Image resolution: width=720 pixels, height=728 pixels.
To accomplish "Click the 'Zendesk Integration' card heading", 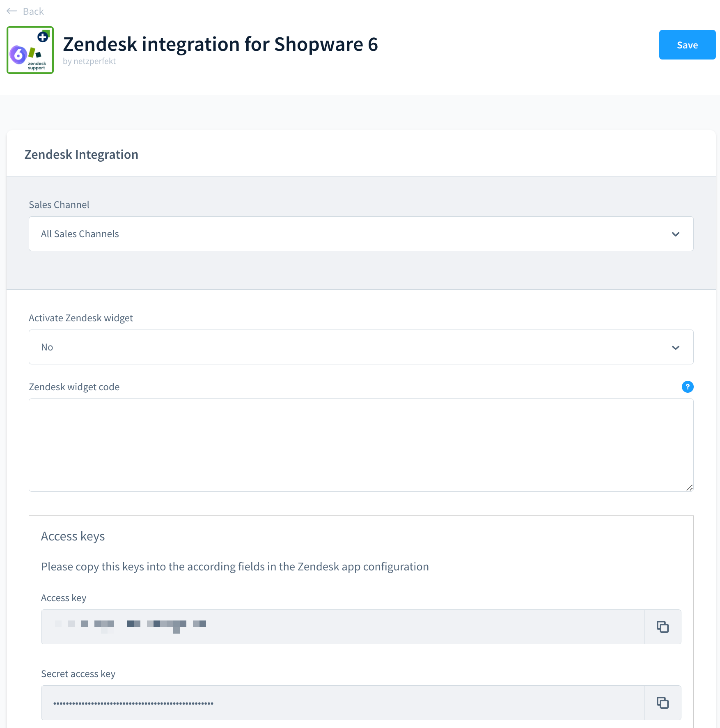I will pos(81,154).
